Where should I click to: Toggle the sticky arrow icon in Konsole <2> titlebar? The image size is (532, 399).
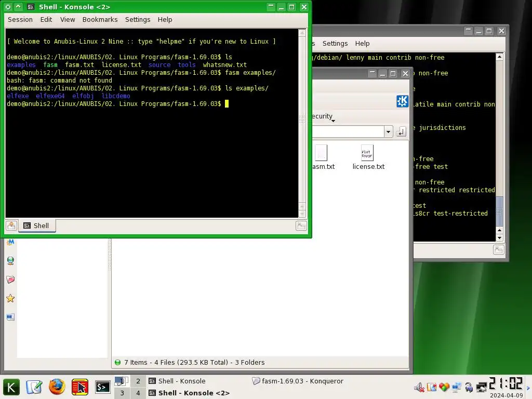[18, 7]
